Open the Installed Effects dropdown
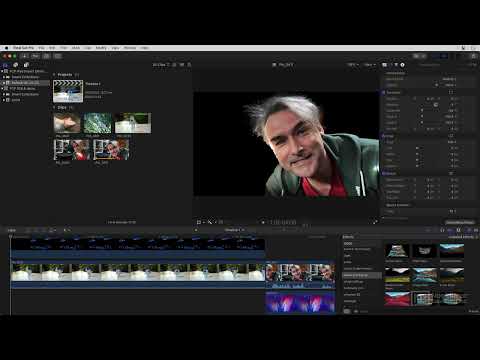 click(462, 237)
